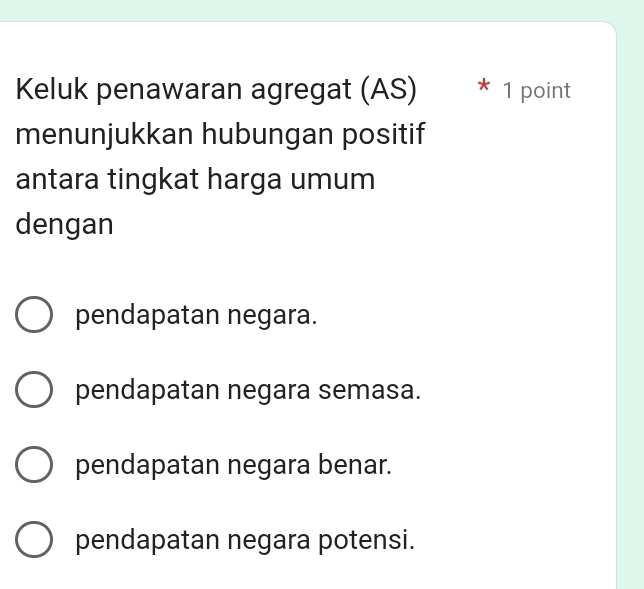
Task: Click the '1 point' score label
Action: tap(537, 91)
